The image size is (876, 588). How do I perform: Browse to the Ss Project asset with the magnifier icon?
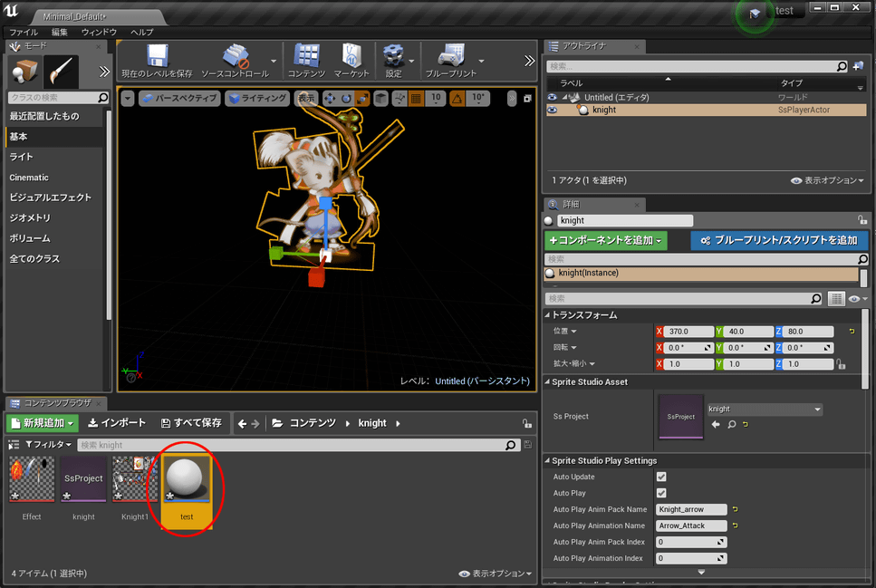tap(731, 425)
